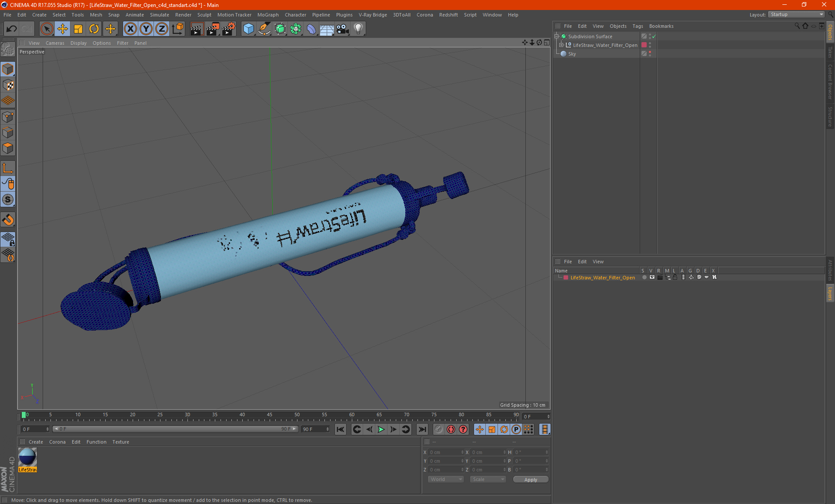The height and width of the screenshot is (504, 835).
Task: Open Object Manager Tags menu
Action: tap(638, 26)
